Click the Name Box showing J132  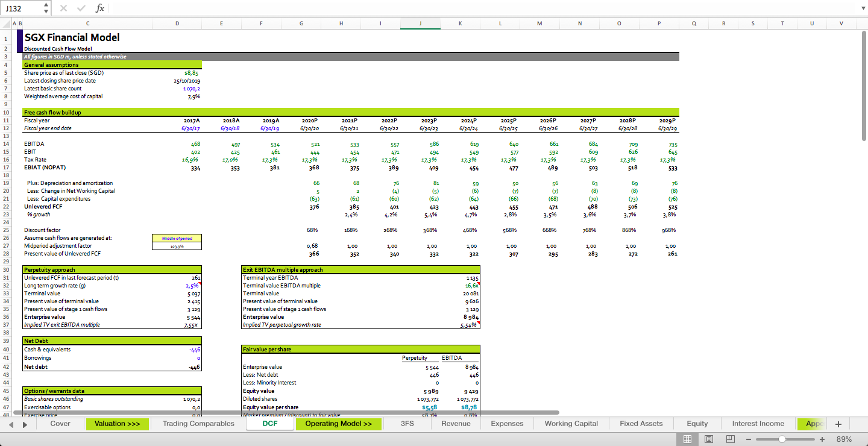23,8
